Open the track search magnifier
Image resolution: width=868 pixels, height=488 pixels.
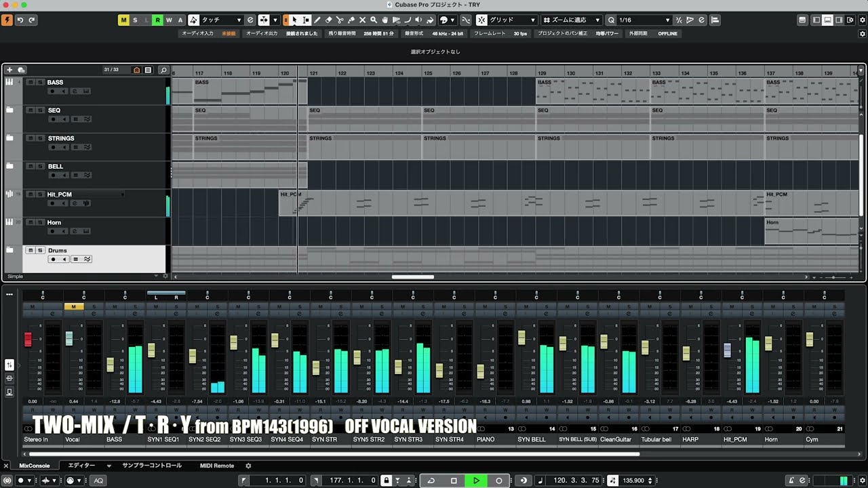[163, 70]
